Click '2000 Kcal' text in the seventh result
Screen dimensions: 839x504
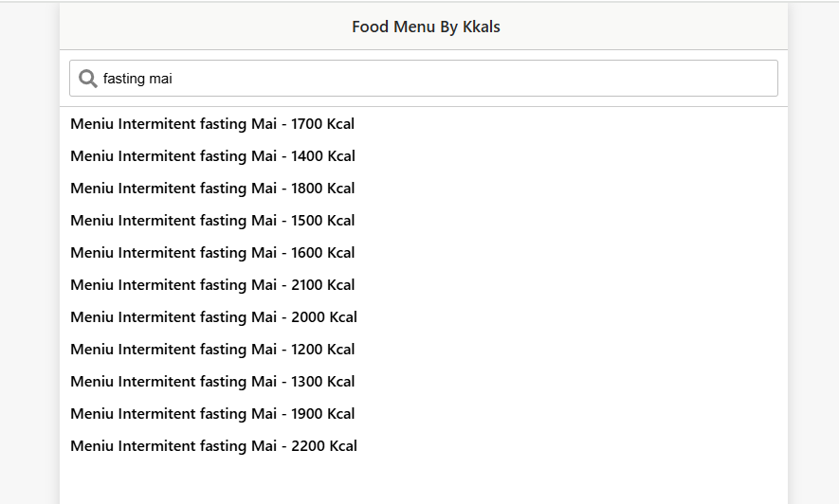(323, 317)
